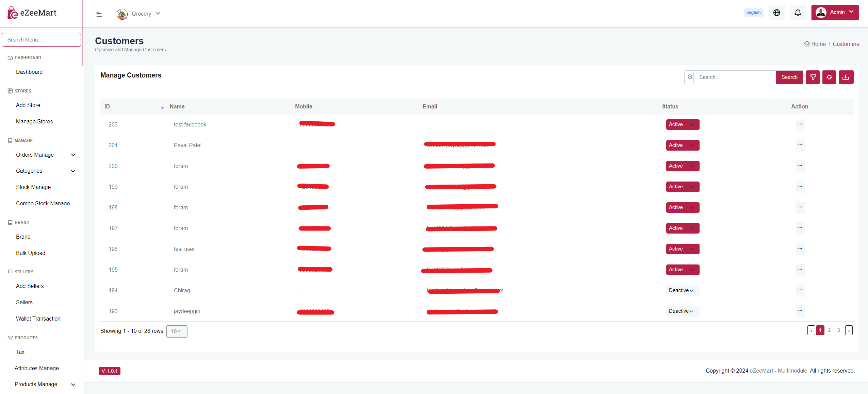Open Deactive status dropdown for jaydeepgiri
The image size is (868, 394).
pyautogui.click(x=682, y=311)
